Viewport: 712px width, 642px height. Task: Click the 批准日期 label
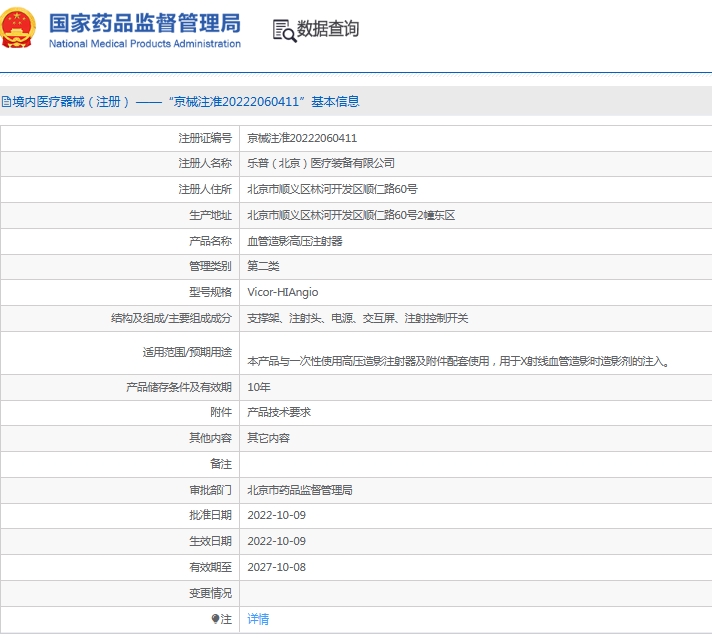pos(211,515)
